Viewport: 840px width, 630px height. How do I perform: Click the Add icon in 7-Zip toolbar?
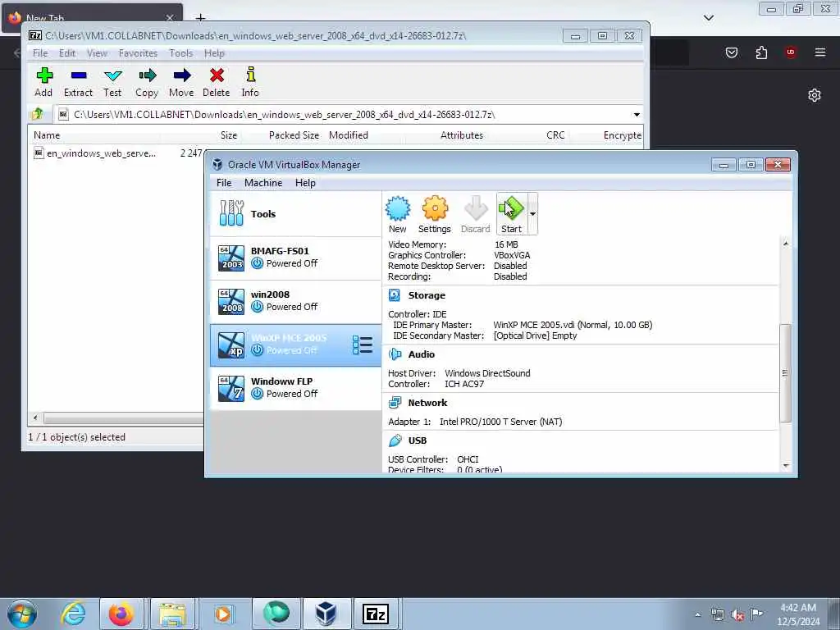(x=44, y=76)
